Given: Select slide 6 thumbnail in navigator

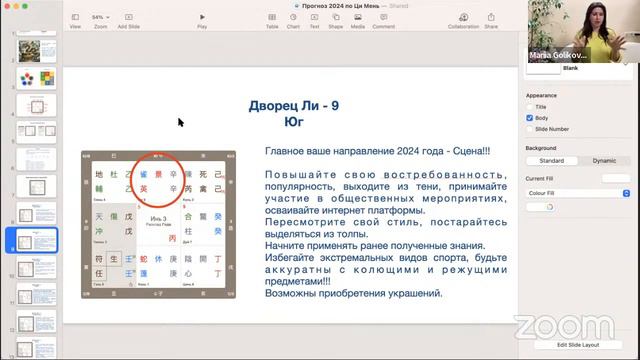Looking at the screenshot, I should [36, 159].
